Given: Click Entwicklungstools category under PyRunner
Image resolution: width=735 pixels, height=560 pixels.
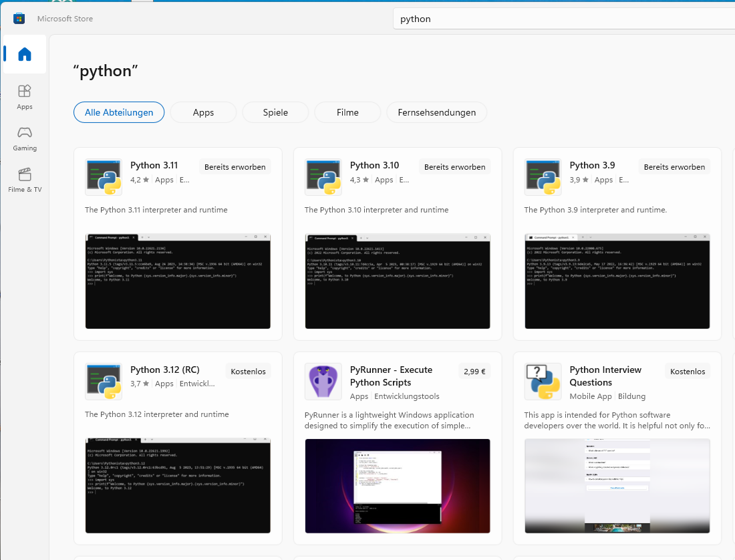Looking at the screenshot, I should pos(407,396).
